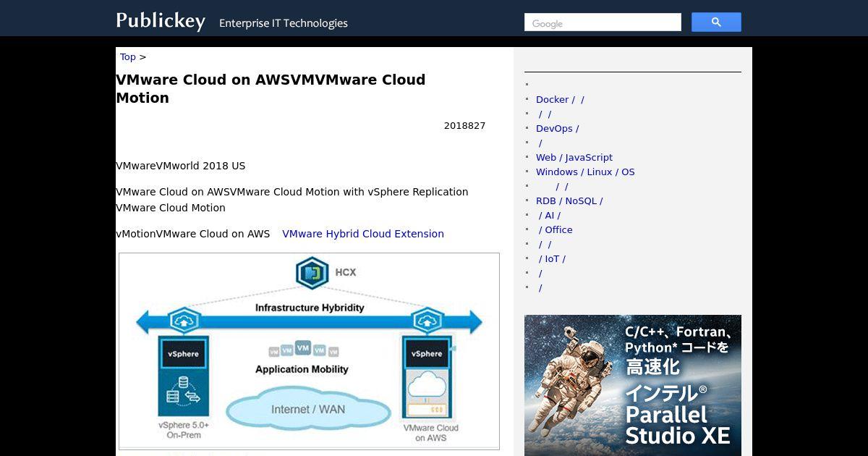
Task: Open the Web / JavaScript category link
Action: coord(574,158)
